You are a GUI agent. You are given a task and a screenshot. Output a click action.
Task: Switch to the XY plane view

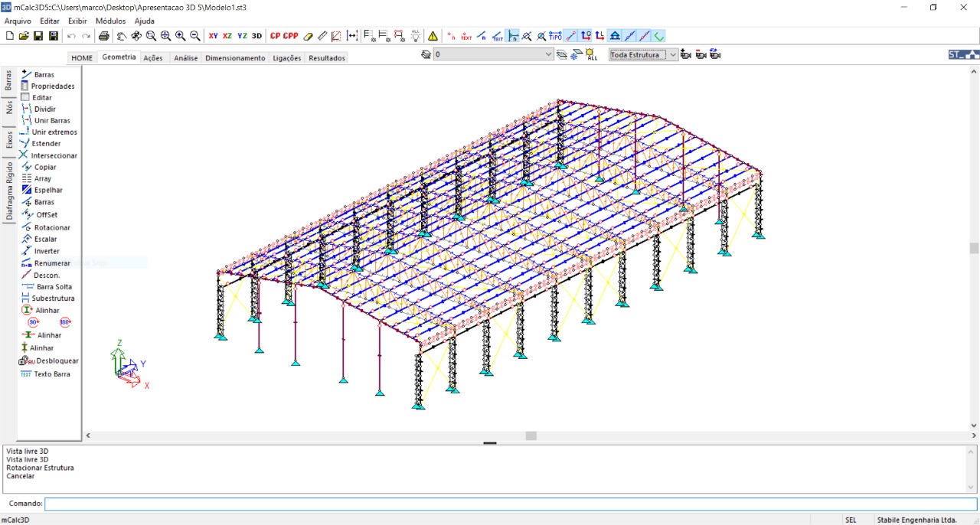(x=213, y=36)
